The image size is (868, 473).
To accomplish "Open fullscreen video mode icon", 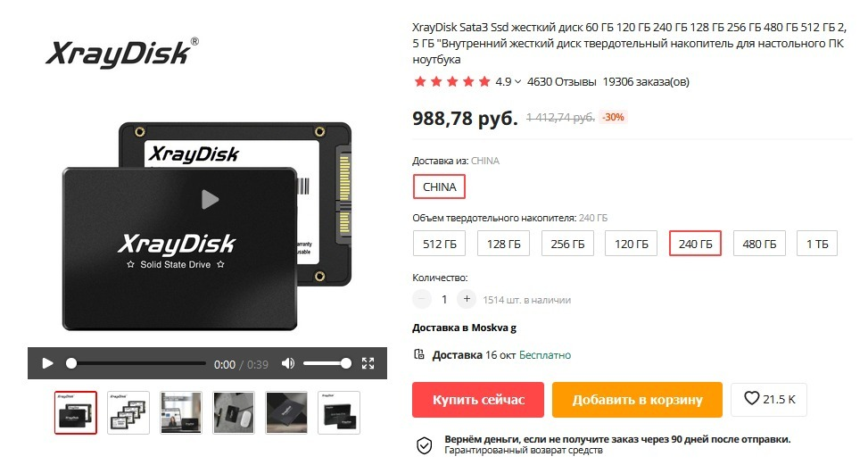I will (368, 363).
